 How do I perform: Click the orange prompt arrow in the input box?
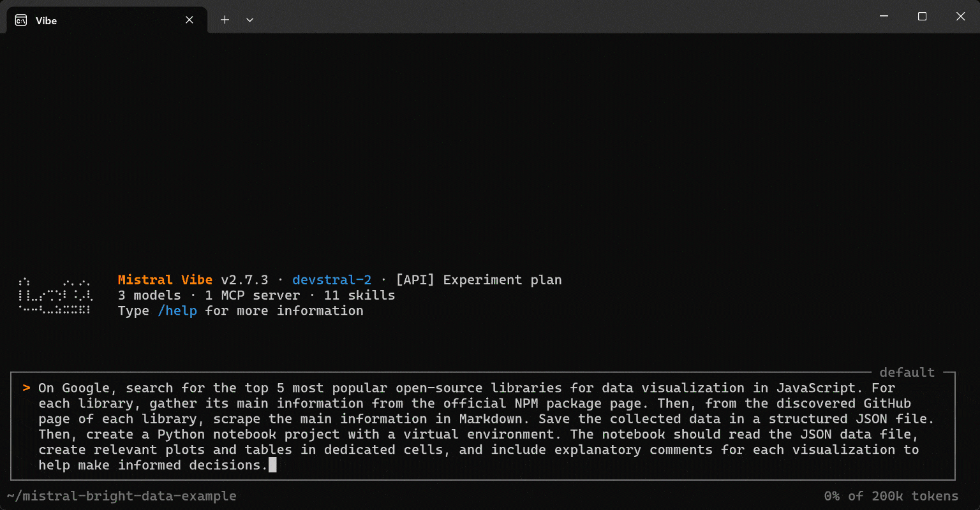tap(26, 388)
